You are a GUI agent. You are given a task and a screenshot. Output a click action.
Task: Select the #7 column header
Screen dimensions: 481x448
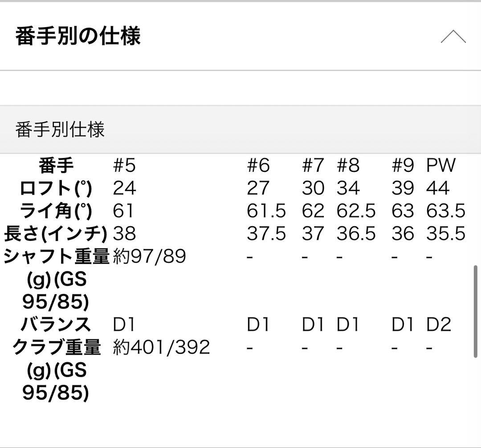click(313, 166)
